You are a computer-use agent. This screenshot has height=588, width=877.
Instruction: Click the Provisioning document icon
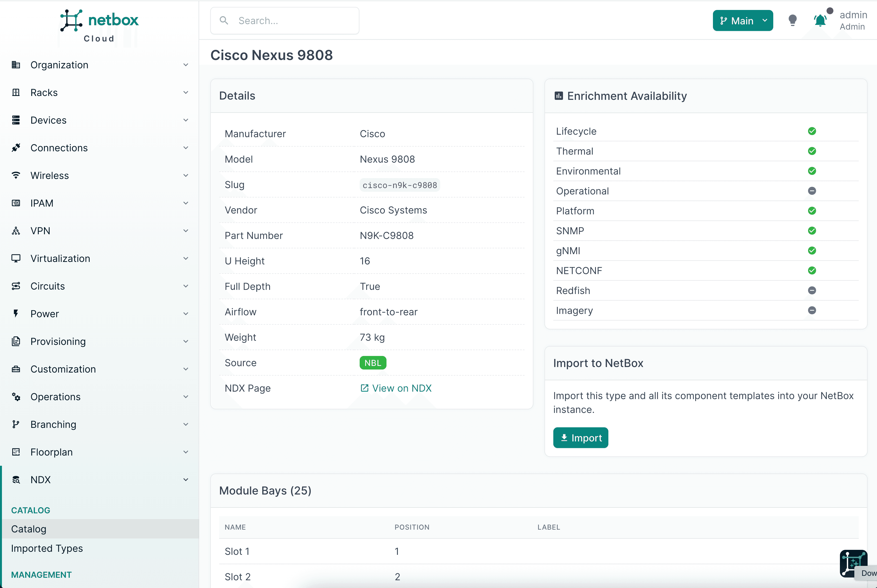coord(16,341)
